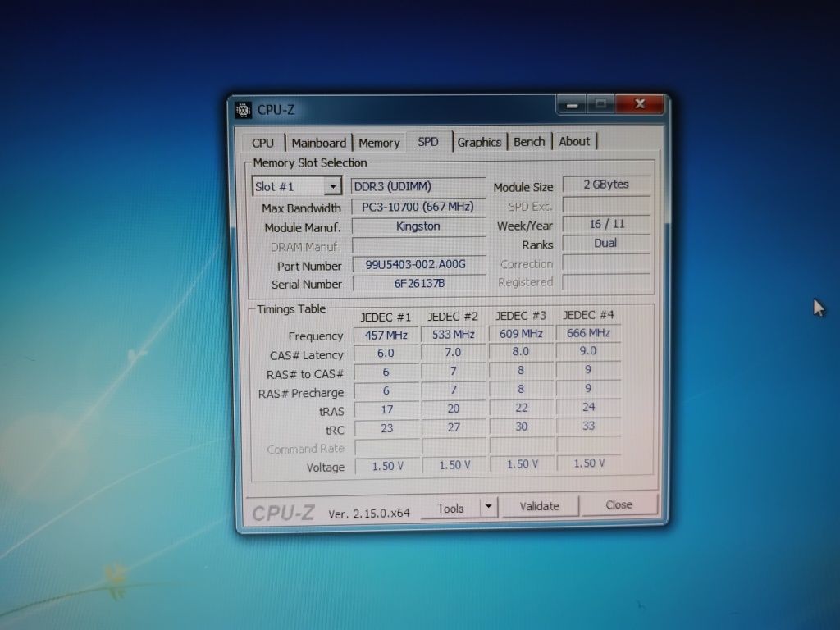Viewport: 840px width, 630px height.
Task: Open the CPU tab
Action: click(x=262, y=143)
